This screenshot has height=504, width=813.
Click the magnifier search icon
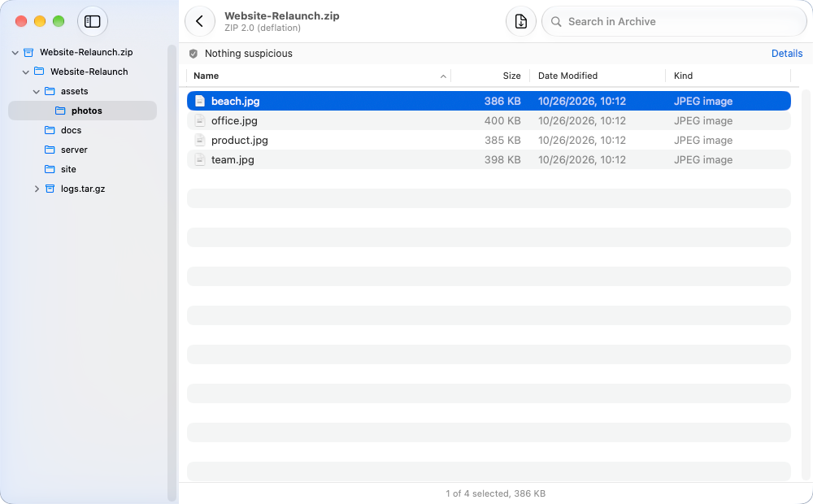pos(556,22)
